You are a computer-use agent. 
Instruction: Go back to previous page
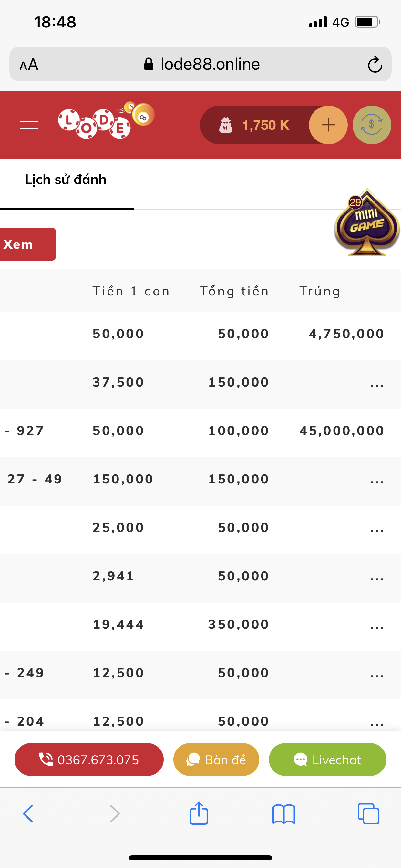(28, 814)
